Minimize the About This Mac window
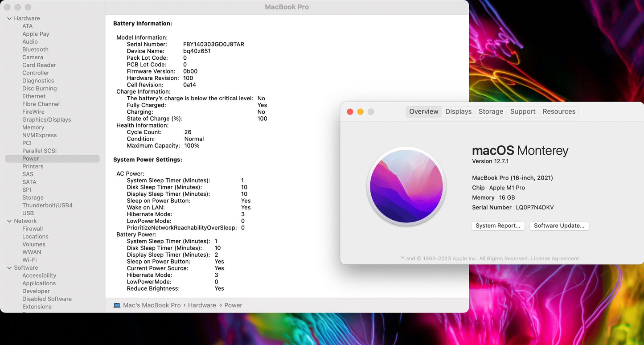644x345 pixels. 360,111
